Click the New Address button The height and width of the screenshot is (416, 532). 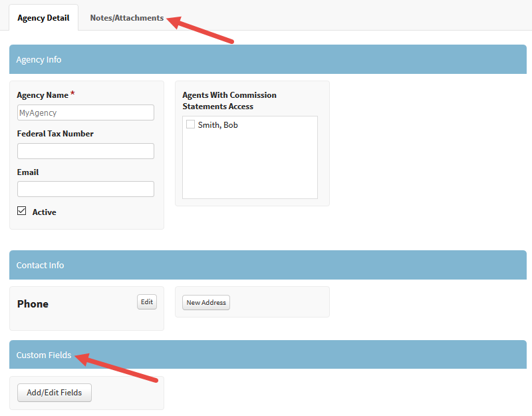206,302
